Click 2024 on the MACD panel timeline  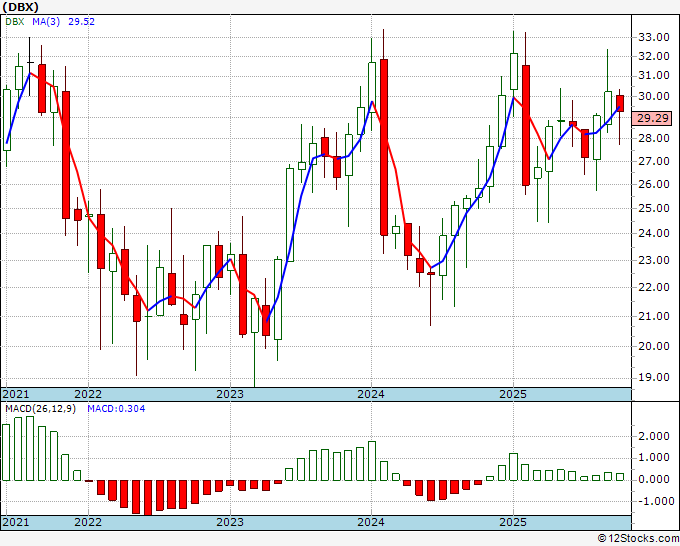point(371,522)
